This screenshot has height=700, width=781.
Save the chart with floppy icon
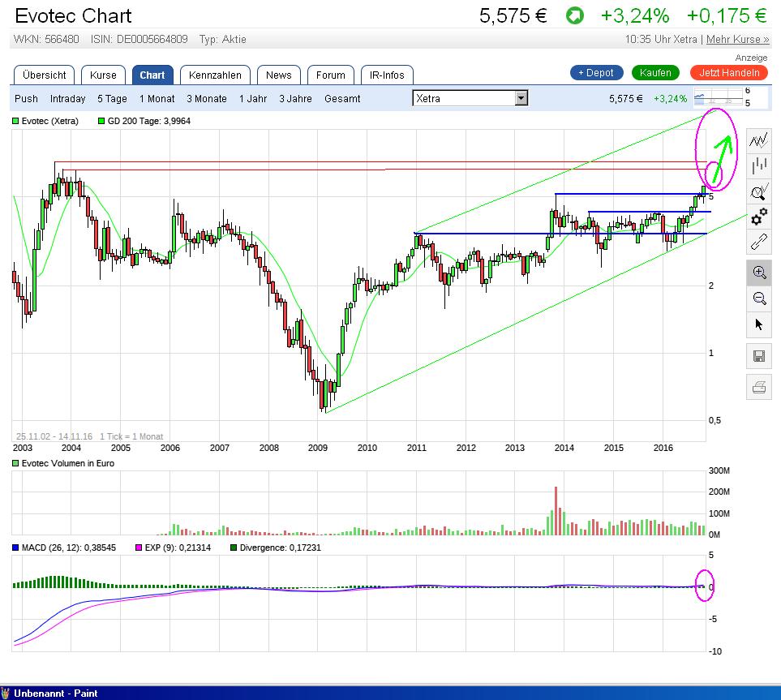pos(758,356)
